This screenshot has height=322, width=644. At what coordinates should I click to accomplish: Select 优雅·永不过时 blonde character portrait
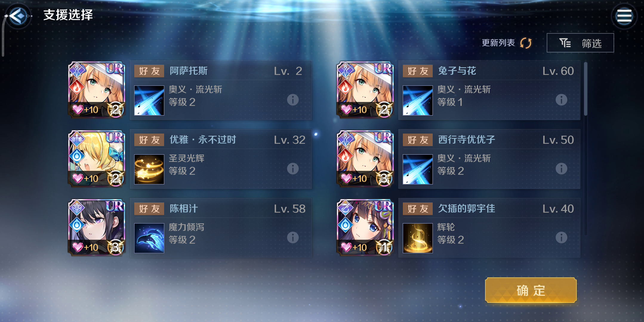96,159
